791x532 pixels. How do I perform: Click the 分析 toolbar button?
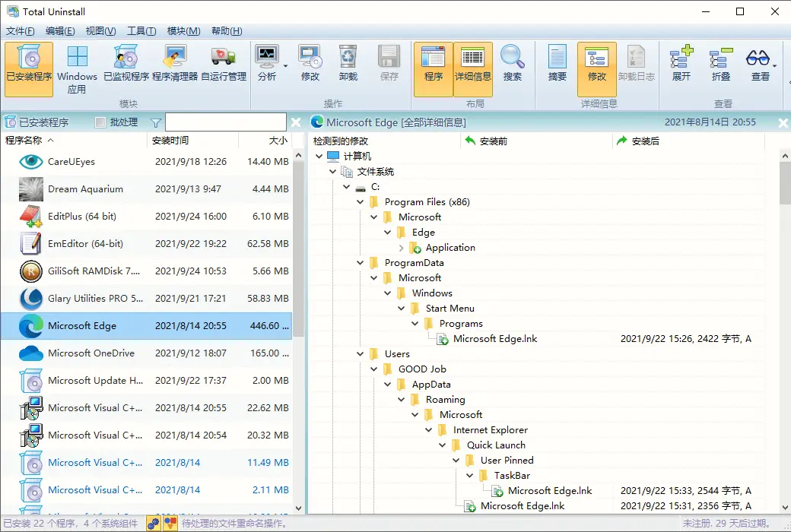tap(267, 64)
